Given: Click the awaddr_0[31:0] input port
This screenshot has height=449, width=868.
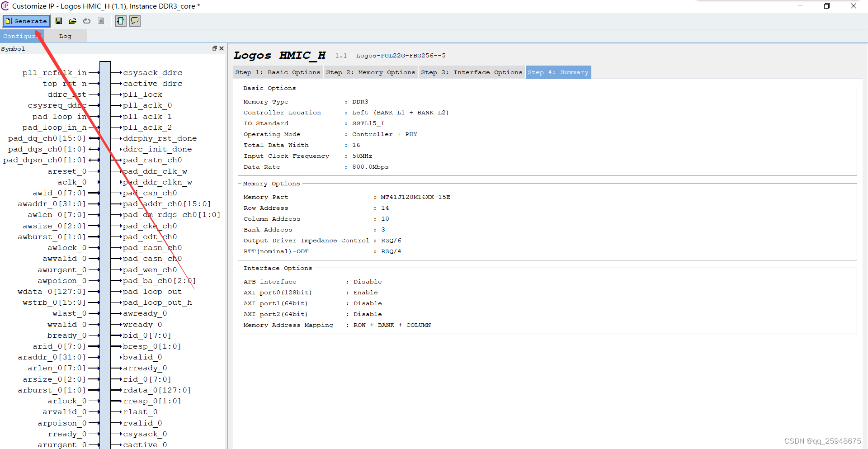Looking at the screenshot, I should pos(52,204).
